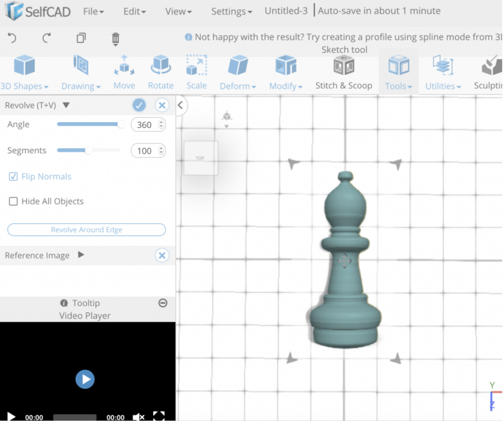Viewport: 504px width, 421px height.
Task: Uncheck the Flip Normals checkbox
Action: coord(13,176)
